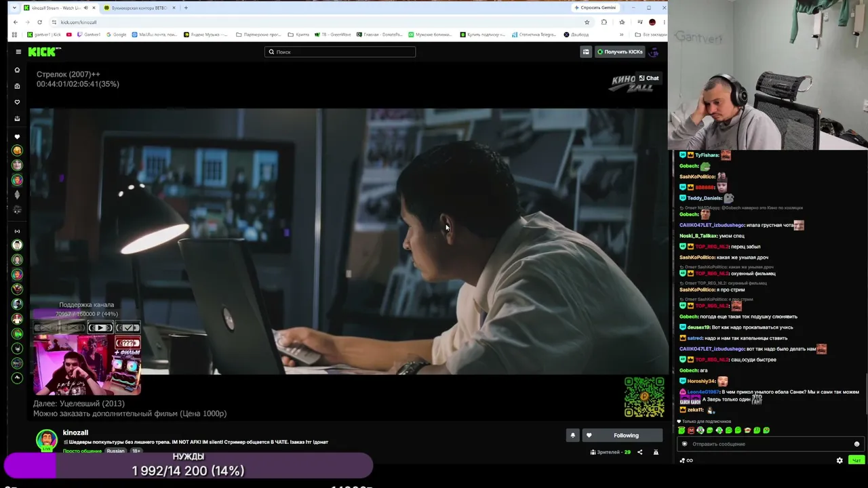Expand the Крипта bookmark folder

tap(298, 35)
